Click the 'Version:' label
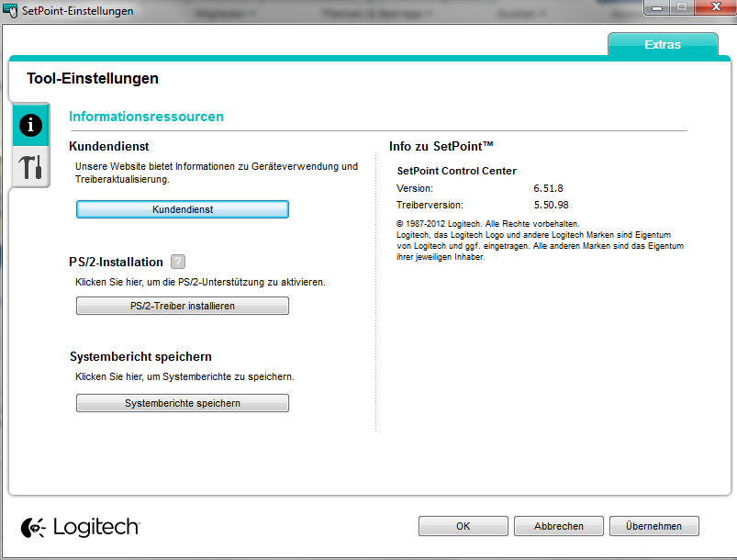737x560 pixels. coord(415,188)
